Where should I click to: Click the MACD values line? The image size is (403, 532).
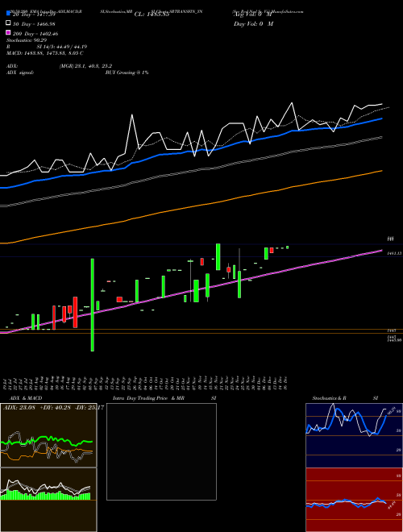pos(44,53)
